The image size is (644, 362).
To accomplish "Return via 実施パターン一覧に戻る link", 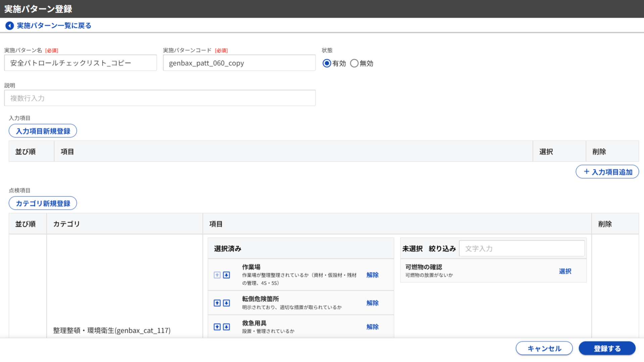I will click(x=54, y=26).
